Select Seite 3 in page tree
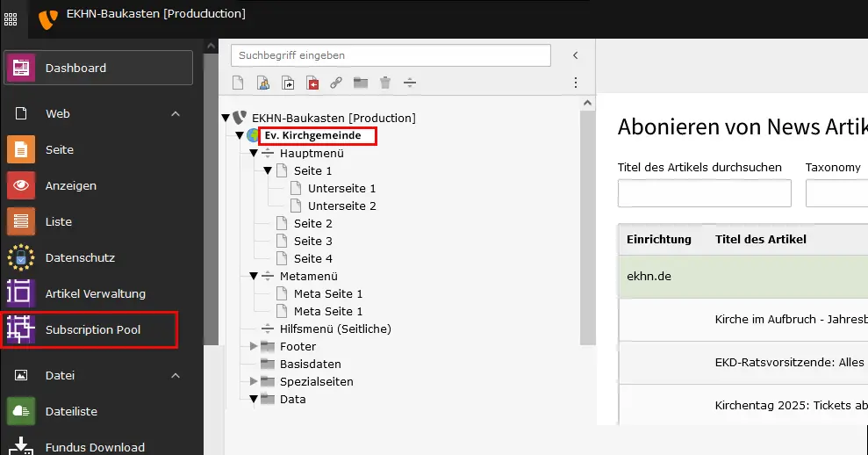Image resolution: width=868 pixels, height=455 pixels. 312,241
